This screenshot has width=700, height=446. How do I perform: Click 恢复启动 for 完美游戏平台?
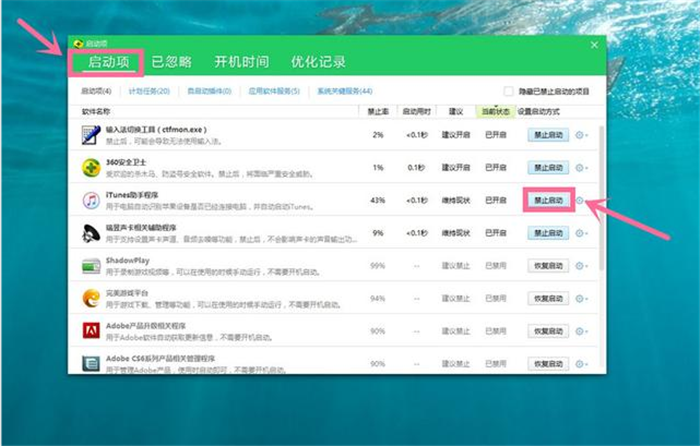[x=548, y=298]
